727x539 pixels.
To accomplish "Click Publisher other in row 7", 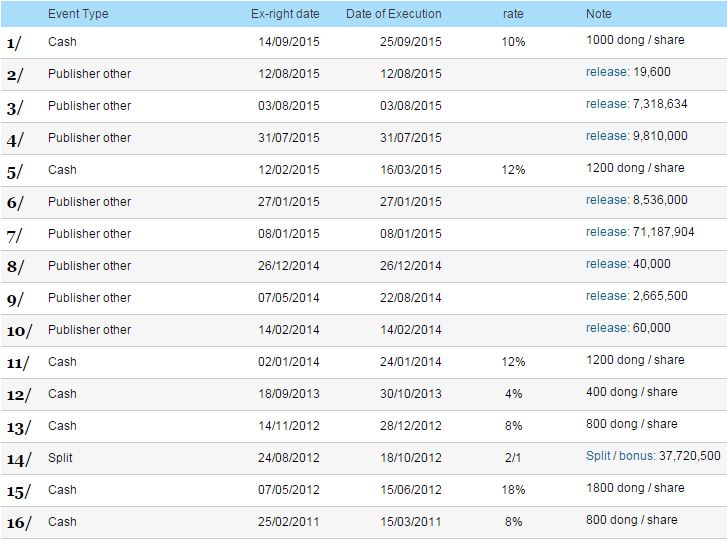I will (89, 234).
